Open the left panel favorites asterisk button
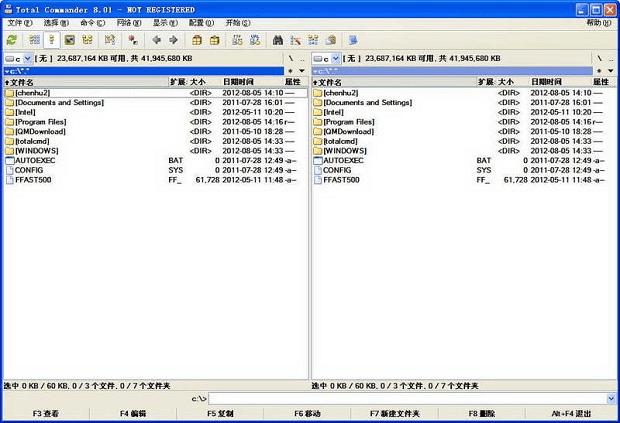 pos(291,71)
